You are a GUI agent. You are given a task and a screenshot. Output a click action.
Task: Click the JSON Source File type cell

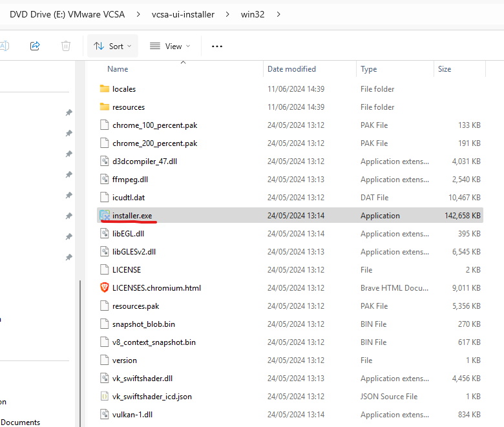389,397
